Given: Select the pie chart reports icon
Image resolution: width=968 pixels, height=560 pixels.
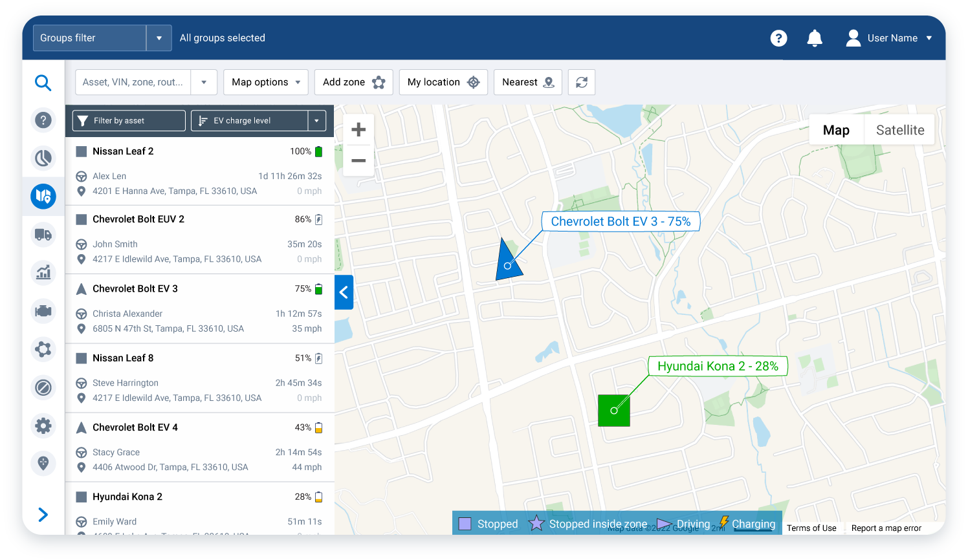Looking at the screenshot, I should pyautogui.click(x=43, y=158).
